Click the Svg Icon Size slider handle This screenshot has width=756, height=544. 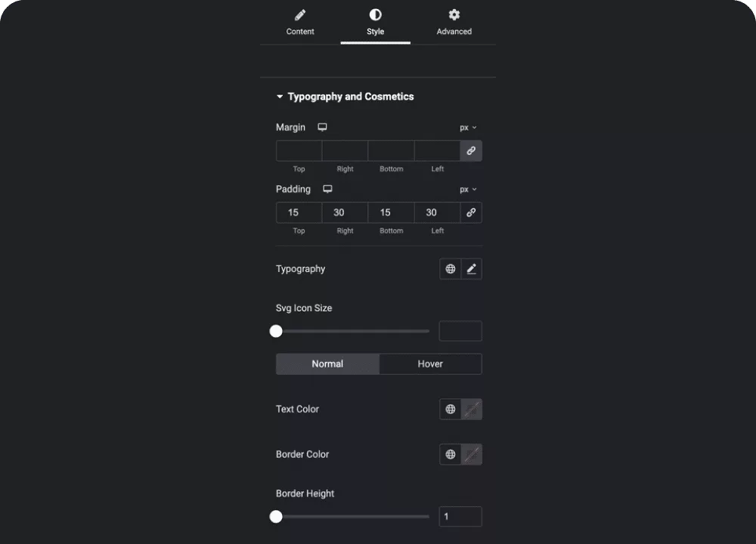point(276,331)
